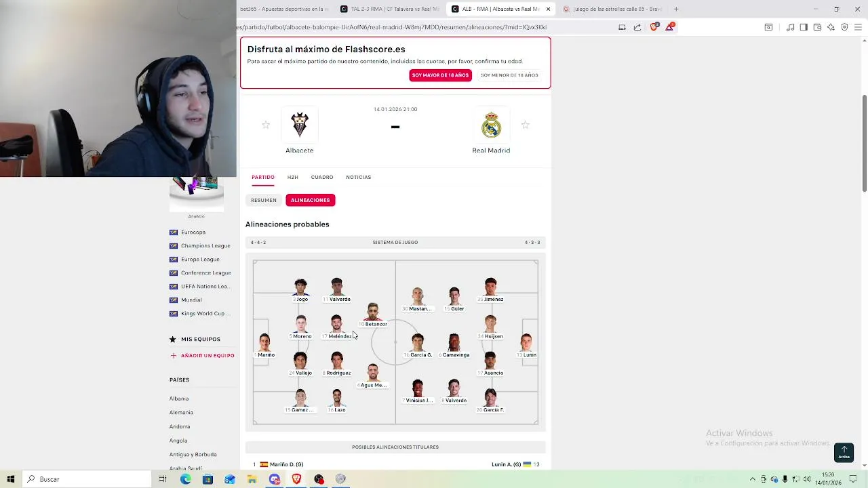Select player Agus Medina on the pitch

[x=372, y=376]
